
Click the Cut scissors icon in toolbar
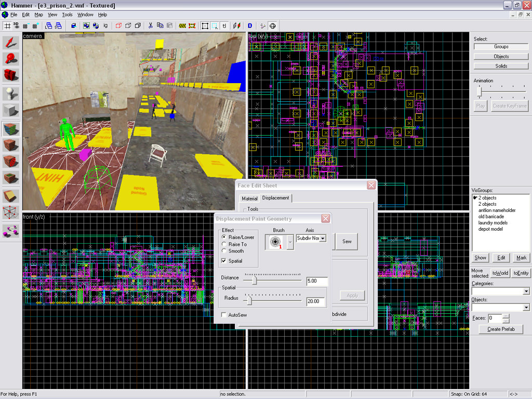151,25
